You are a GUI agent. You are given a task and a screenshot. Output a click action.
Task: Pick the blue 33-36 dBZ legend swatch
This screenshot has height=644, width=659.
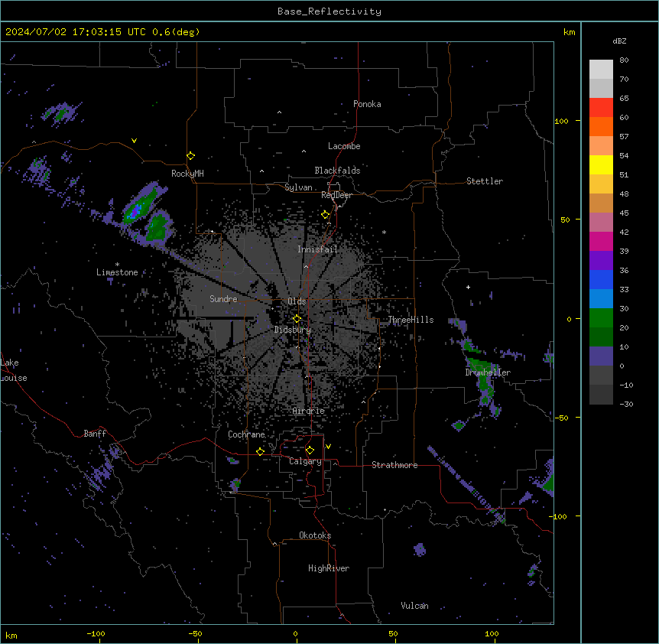coord(601,279)
